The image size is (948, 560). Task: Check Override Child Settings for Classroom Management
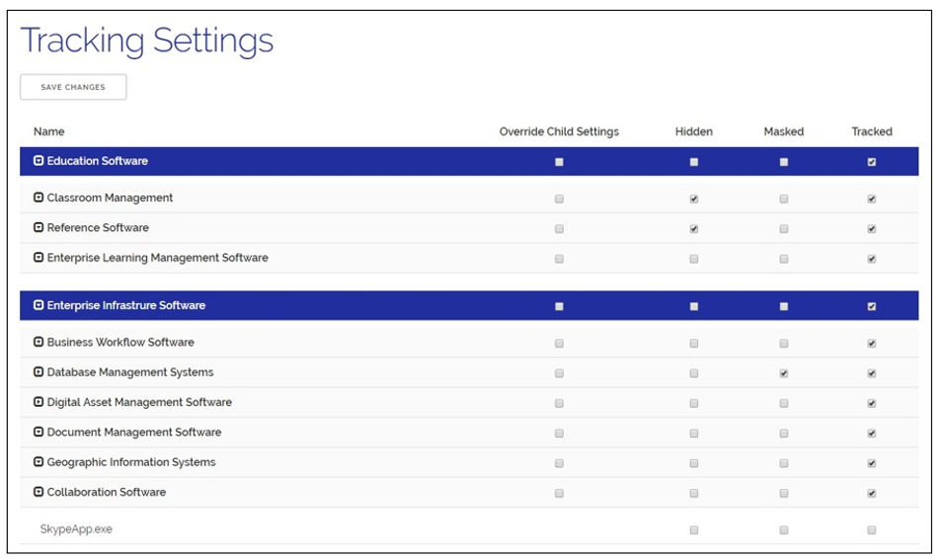pos(559,199)
